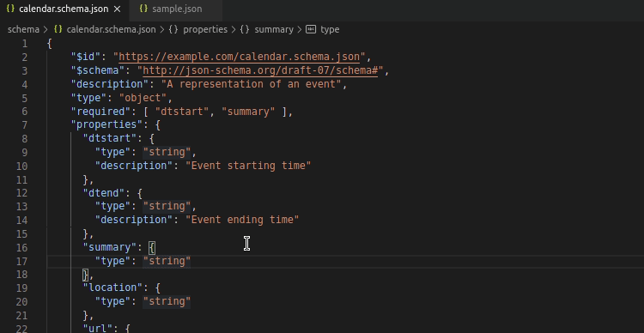Screen dimensions: 644x333
Task: Click the highlighted closing brace on line 18
Action: tap(85, 275)
